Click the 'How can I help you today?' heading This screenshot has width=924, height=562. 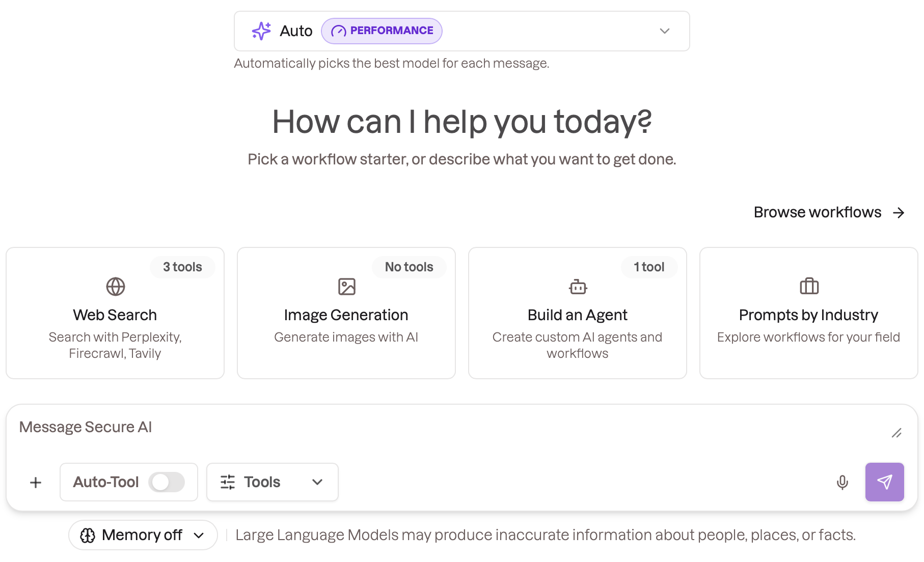[462, 122]
